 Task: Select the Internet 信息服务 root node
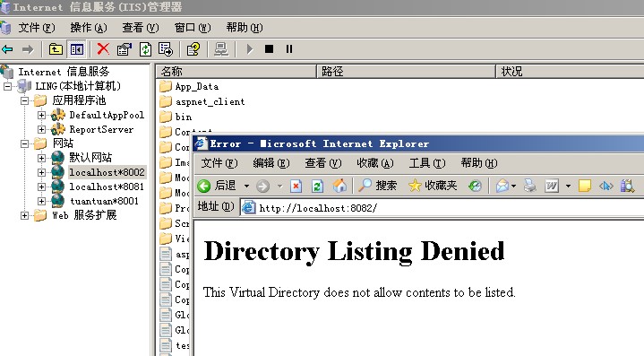pos(64,72)
